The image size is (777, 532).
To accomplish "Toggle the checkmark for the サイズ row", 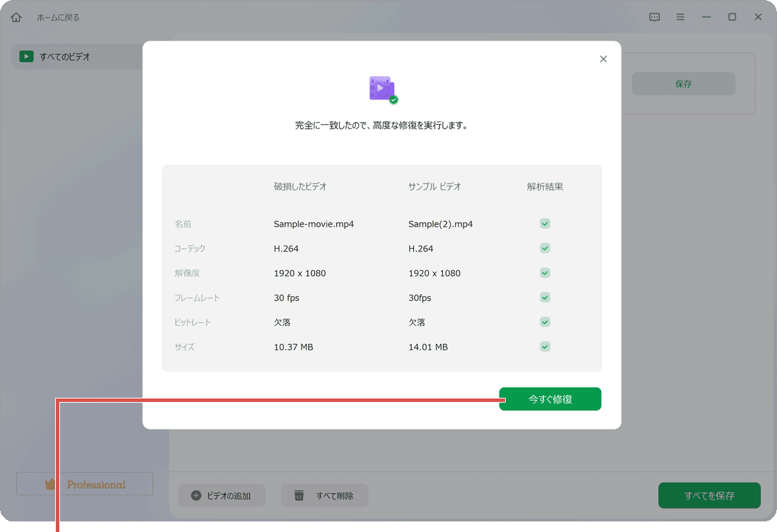I will tap(545, 347).
